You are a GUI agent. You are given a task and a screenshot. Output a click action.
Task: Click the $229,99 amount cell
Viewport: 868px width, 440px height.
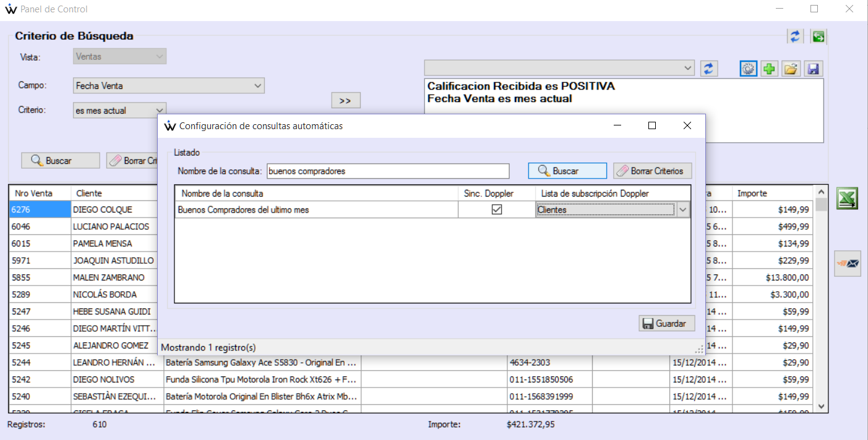click(x=773, y=261)
